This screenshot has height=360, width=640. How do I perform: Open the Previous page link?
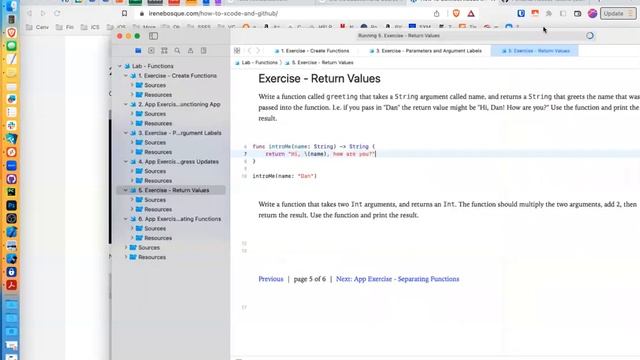(x=271, y=279)
